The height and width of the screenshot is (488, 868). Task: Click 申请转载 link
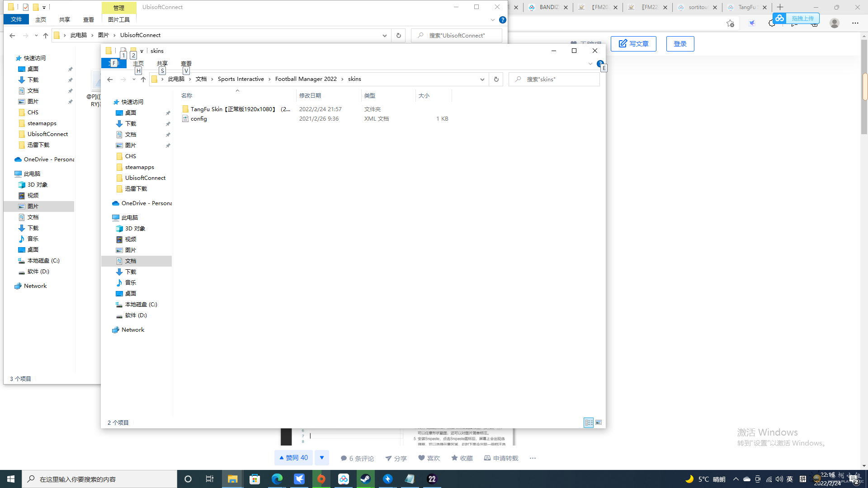(501, 458)
